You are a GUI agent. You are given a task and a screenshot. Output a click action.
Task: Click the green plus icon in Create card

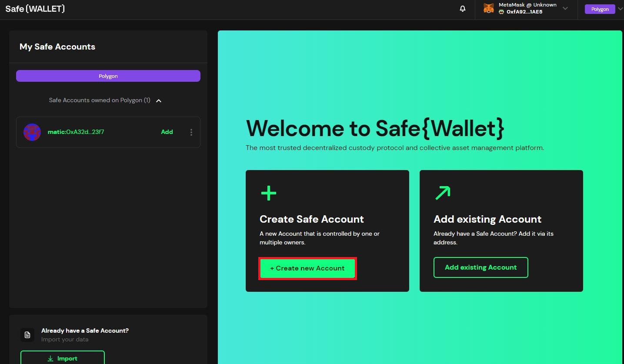pyautogui.click(x=268, y=193)
